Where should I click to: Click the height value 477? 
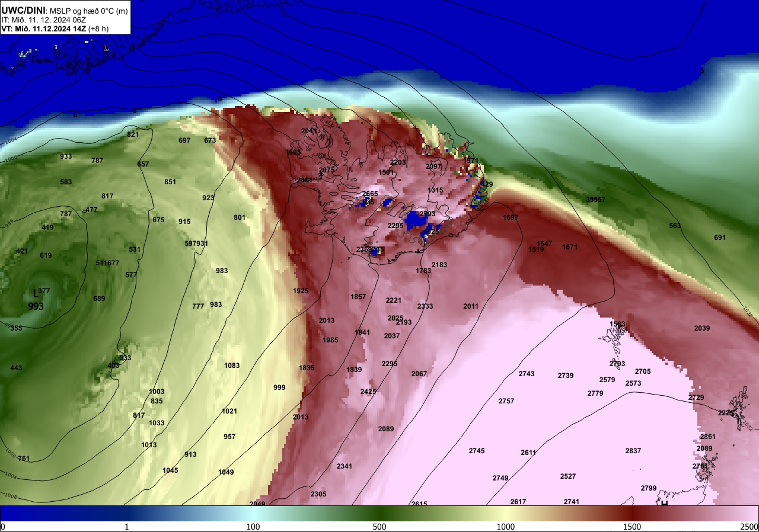click(x=91, y=210)
